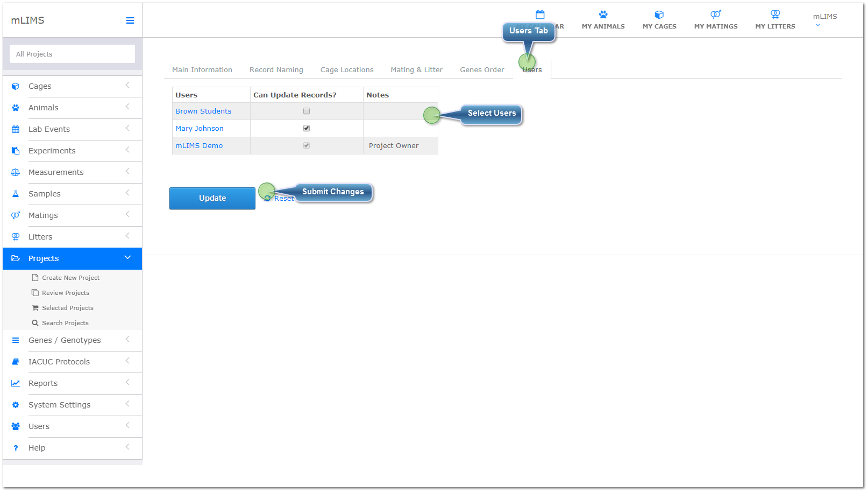The image size is (868, 492).
Task: Click the System Settings gear icon
Action: point(16,405)
